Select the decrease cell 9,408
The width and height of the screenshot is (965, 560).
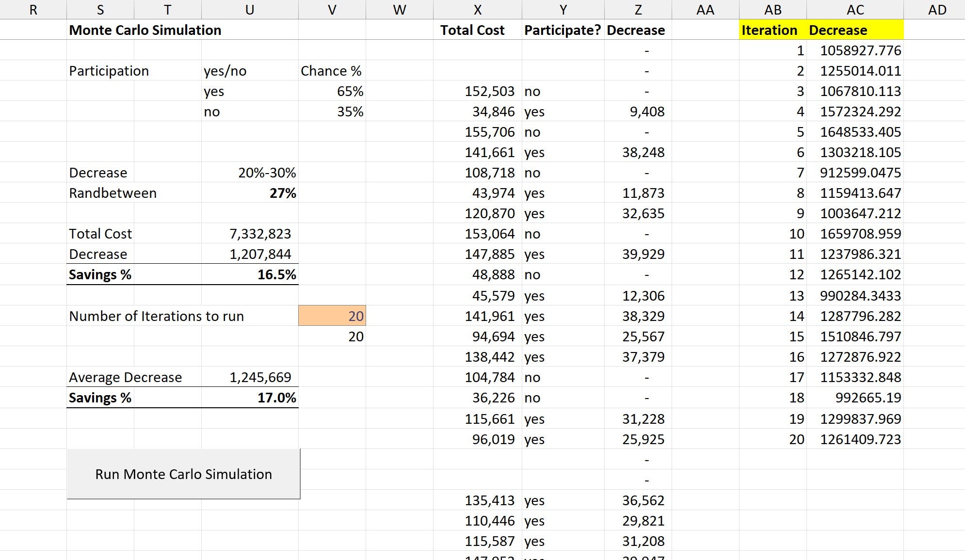[x=638, y=112]
